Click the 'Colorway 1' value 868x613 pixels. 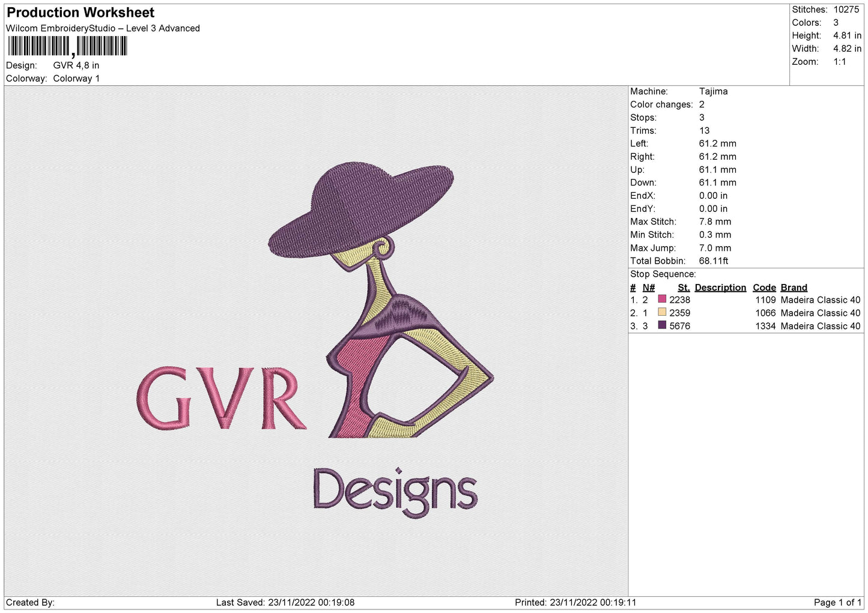coord(76,79)
